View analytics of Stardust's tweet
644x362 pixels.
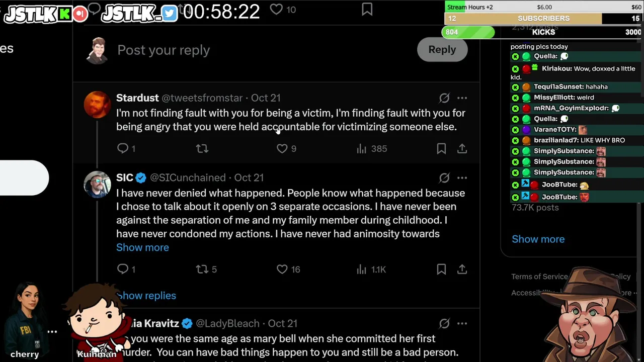click(362, 148)
